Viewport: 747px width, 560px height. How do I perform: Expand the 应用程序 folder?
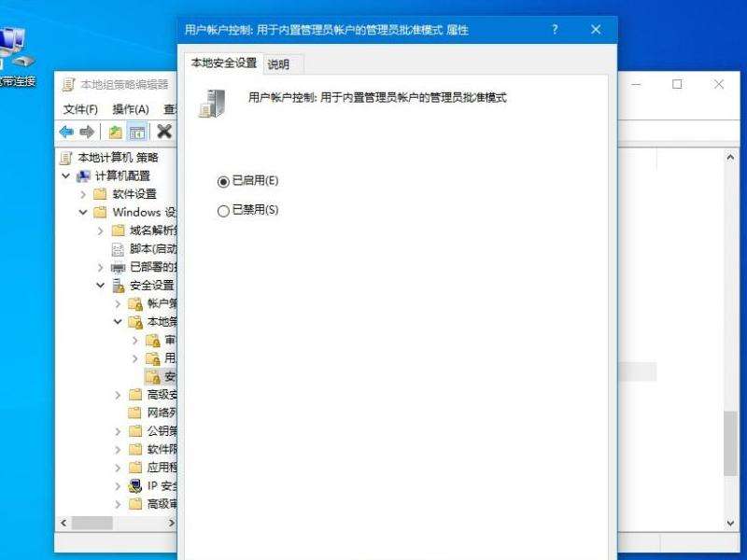tap(118, 468)
